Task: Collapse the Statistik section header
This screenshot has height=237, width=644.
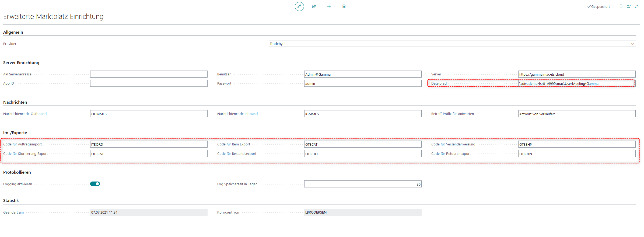Action: pos(11,201)
